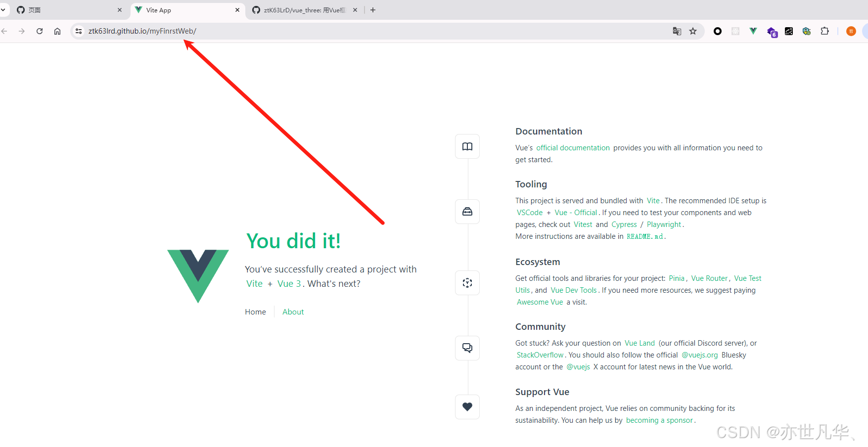Screen dimensions: 868x447
Task: Click the translate page icon
Action: click(677, 31)
